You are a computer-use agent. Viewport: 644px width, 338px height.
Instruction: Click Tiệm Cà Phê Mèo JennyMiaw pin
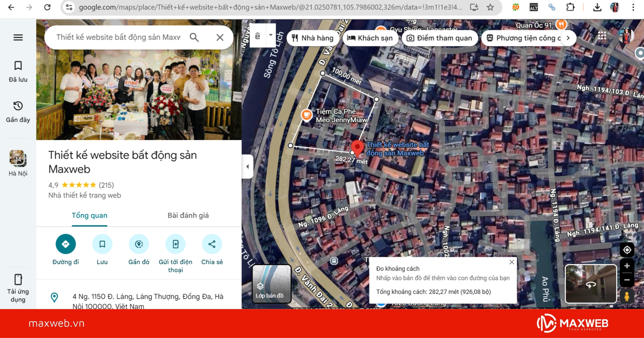[x=306, y=115]
